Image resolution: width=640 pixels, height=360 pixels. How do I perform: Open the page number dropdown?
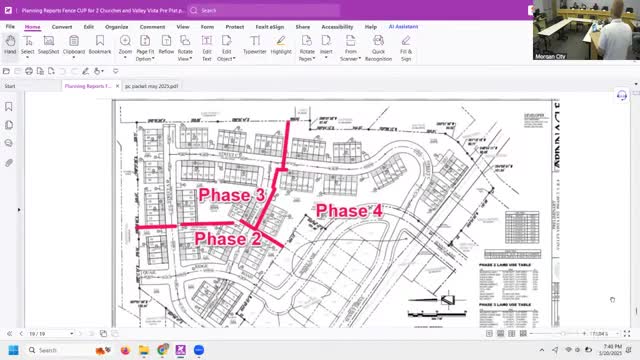[71, 334]
